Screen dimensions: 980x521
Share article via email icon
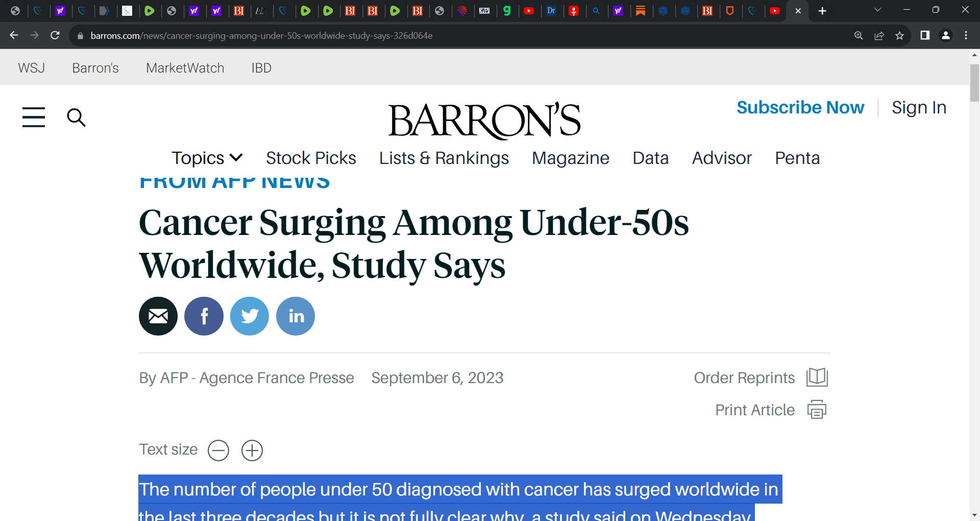pos(158,316)
